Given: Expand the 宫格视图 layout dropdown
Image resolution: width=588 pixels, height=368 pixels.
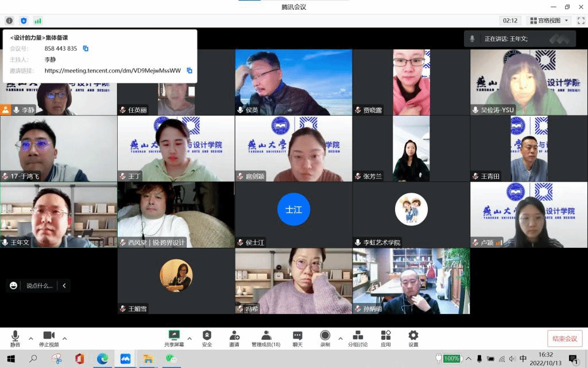Looking at the screenshot, I should [548, 21].
